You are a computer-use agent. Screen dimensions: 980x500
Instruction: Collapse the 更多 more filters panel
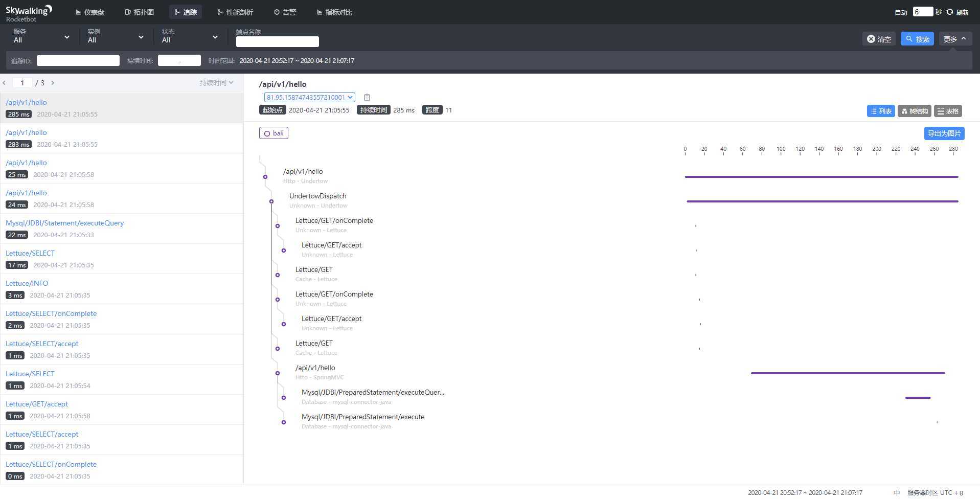pos(954,39)
